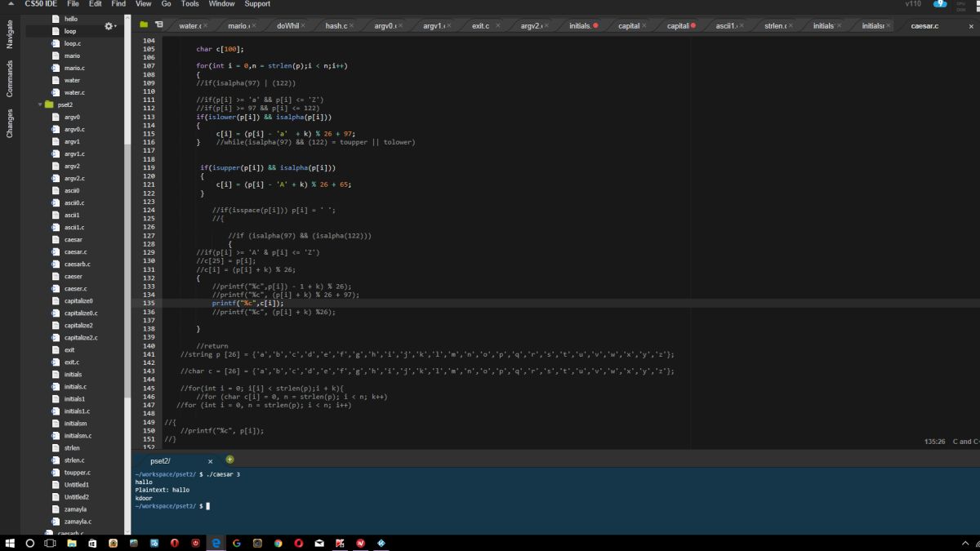Select initialsm.c in the file tree
980x551 pixels.
click(x=78, y=435)
